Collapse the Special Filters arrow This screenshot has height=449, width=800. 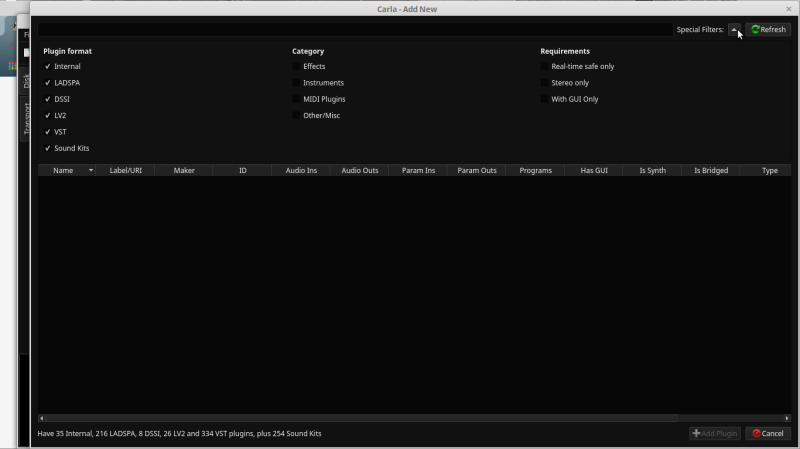click(734, 30)
